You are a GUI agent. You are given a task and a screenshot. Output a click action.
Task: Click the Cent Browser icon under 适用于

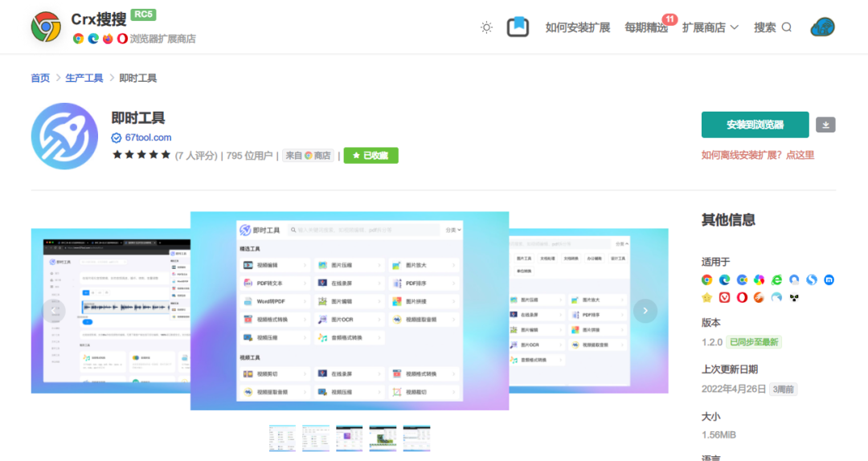click(742, 280)
